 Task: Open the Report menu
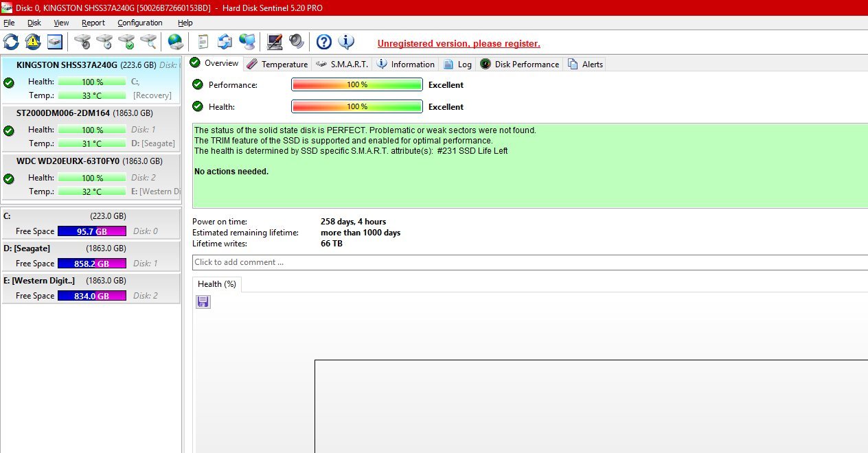click(x=93, y=23)
